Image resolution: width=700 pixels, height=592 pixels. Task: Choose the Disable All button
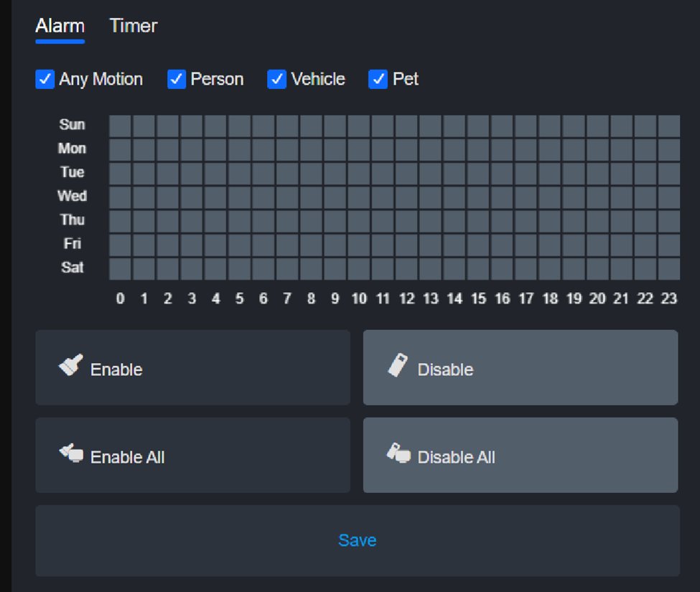(521, 455)
